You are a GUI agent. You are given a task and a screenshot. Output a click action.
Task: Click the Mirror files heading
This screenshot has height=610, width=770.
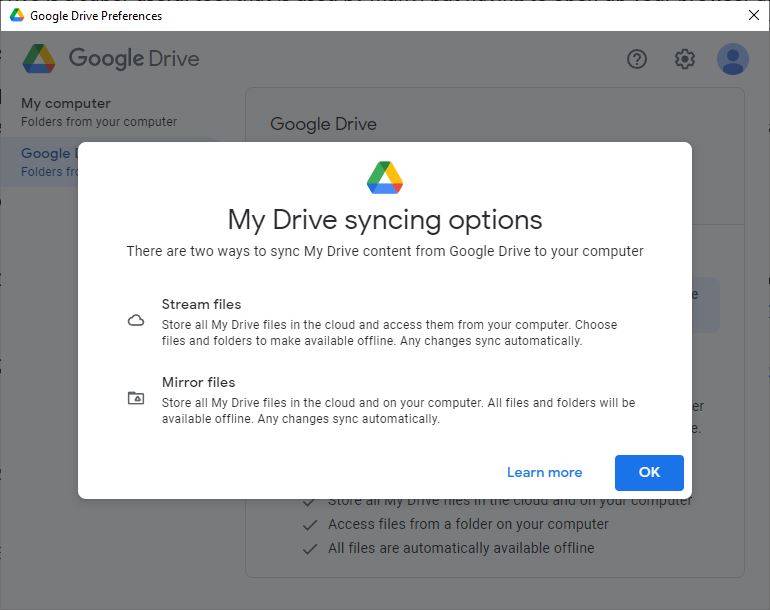pos(198,382)
